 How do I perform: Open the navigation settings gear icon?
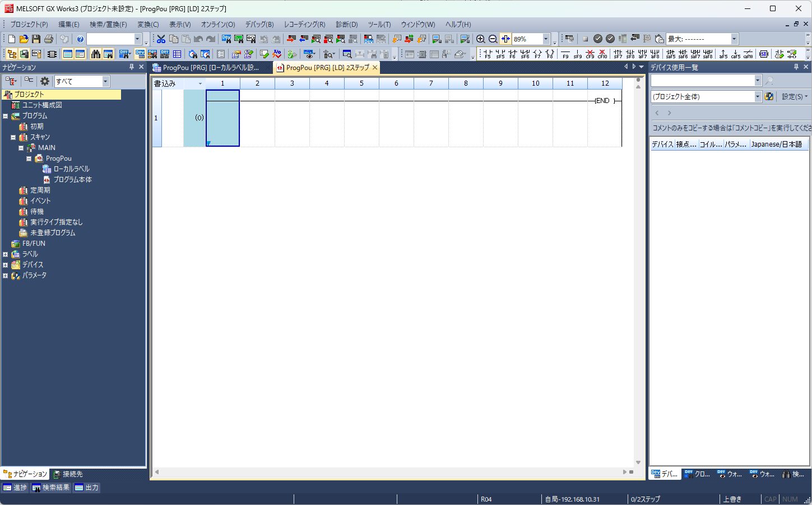pyautogui.click(x=45, y=81)
